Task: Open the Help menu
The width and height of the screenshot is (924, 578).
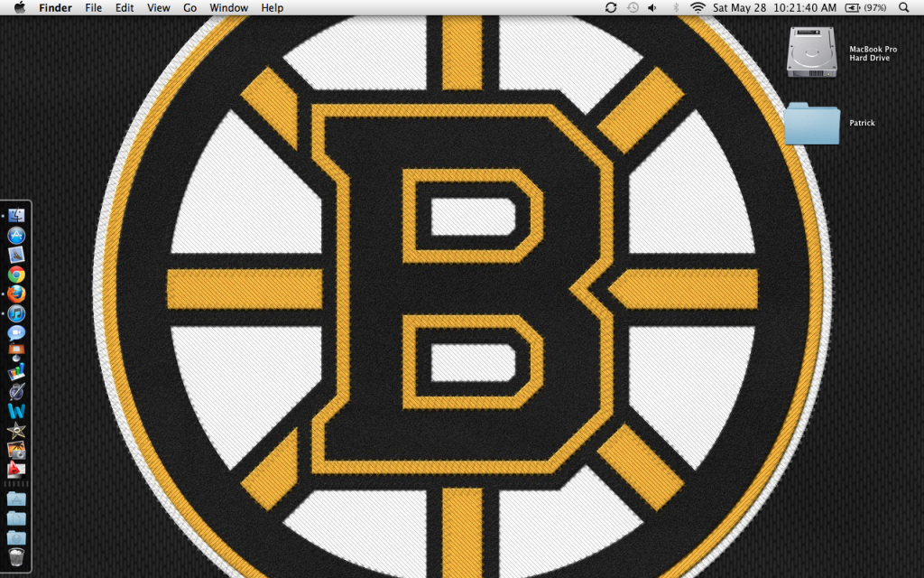Action: [x=273, y=7]
